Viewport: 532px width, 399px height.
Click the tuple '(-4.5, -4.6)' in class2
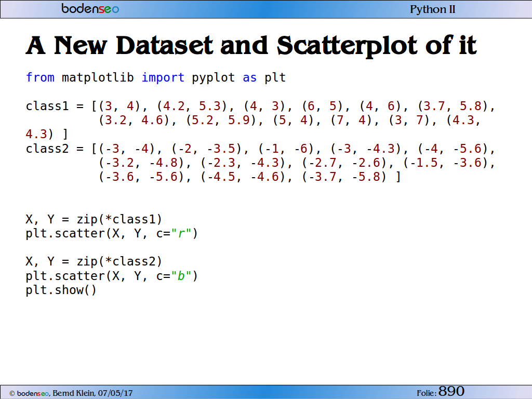pyautogui.click(x=243, y=177)
